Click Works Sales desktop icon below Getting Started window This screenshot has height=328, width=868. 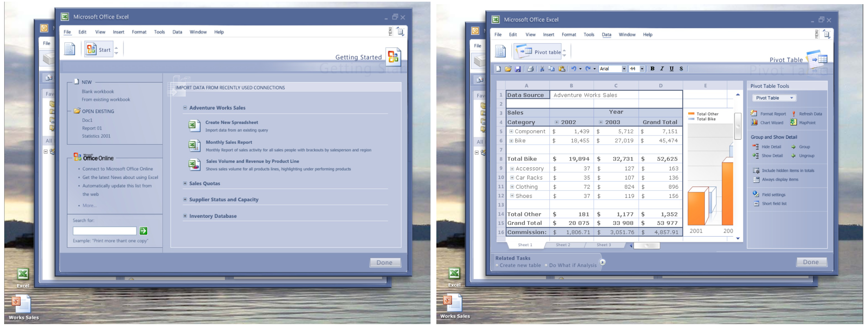click(23, 307)
